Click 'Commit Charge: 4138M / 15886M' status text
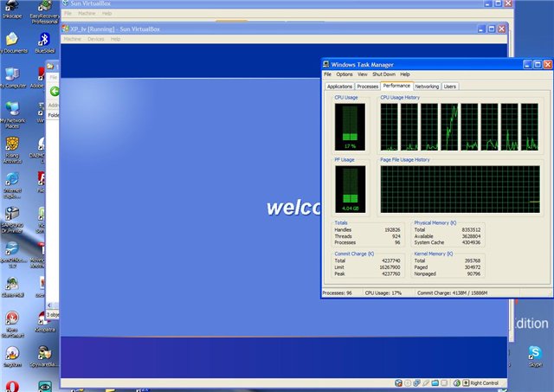The height and width of the screenshot is (392, 554). pyautogui.click(x=452, y=293)
